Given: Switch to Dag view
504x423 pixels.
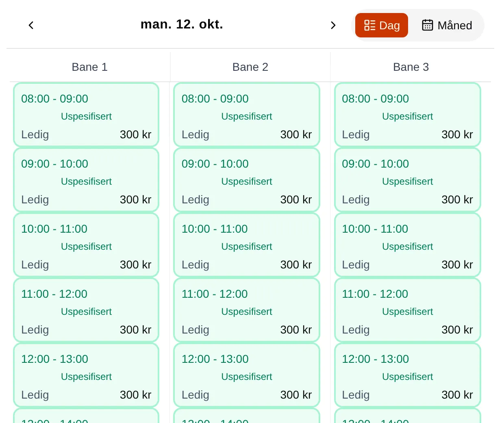Looking at the screenshot, I should point(381,25).
